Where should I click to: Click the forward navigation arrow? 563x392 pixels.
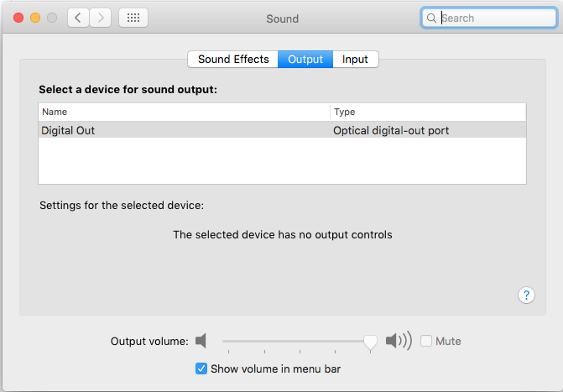pos(101,18)
